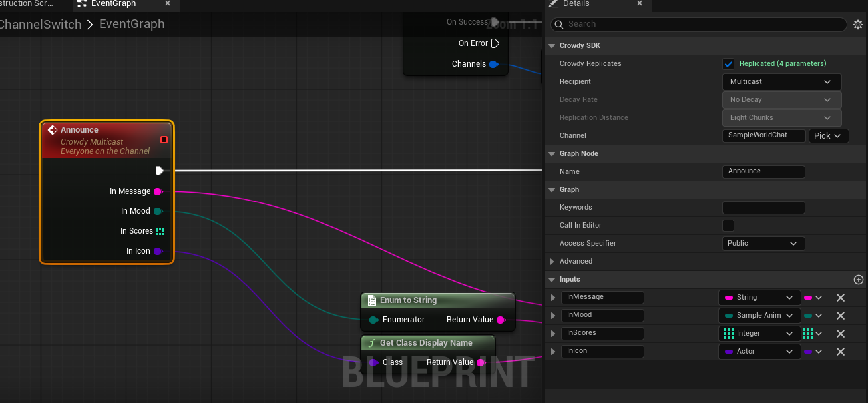
Task: Click the Get Class Display Name function icon
Action: 372,343
